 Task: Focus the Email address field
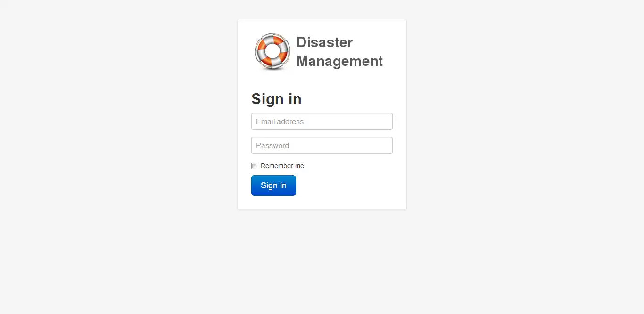coord(322,121)
